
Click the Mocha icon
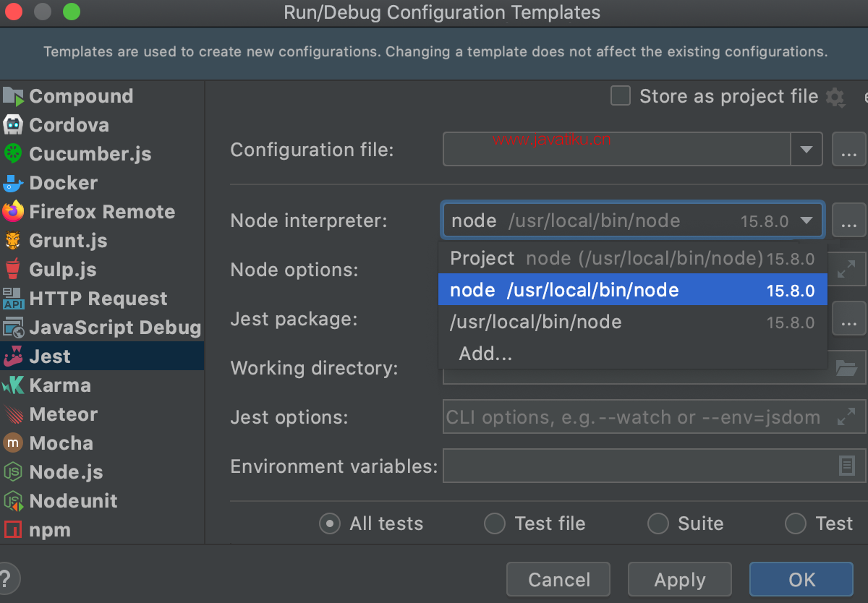click(13, 443)
